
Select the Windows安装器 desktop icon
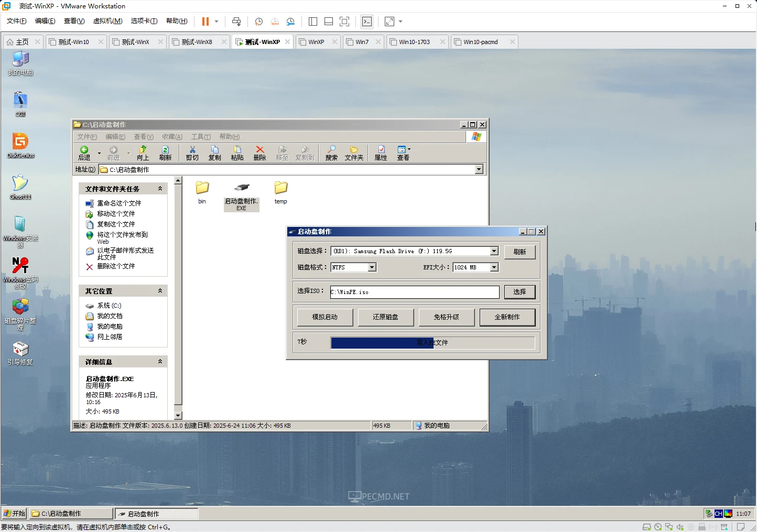(20, 232)
